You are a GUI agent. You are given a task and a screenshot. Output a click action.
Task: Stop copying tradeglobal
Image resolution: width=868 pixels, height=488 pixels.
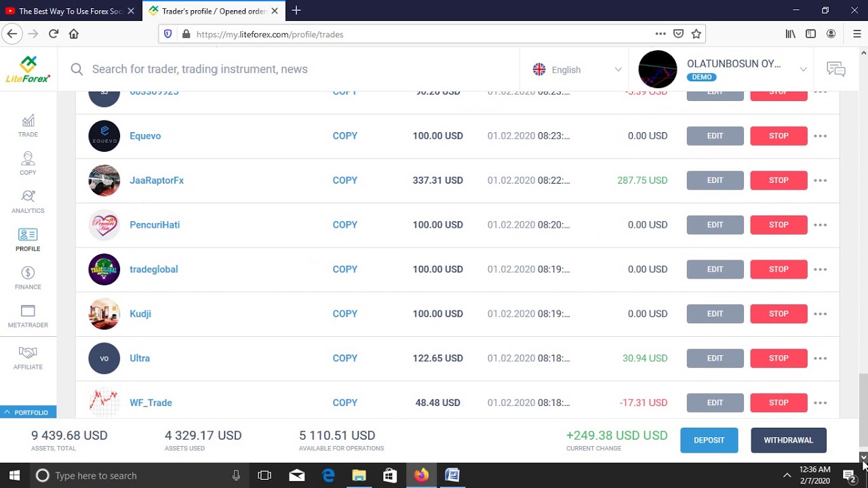pos(778,269)
